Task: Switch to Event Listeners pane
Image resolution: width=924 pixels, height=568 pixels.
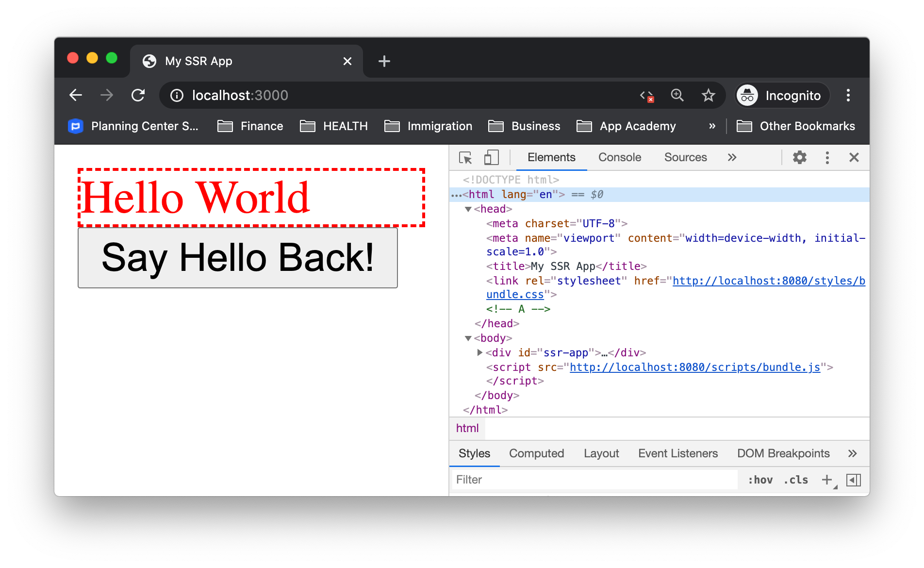Action: [678, 453]
